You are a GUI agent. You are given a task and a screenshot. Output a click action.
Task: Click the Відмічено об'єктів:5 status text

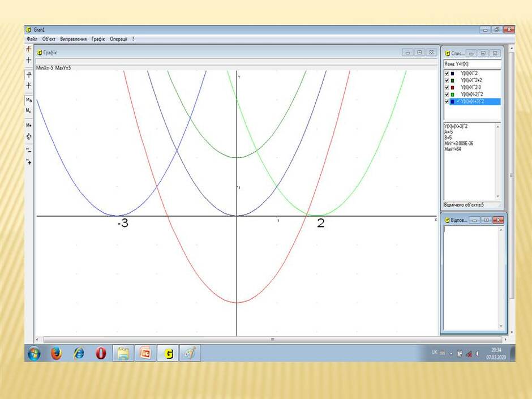point(464,205)
